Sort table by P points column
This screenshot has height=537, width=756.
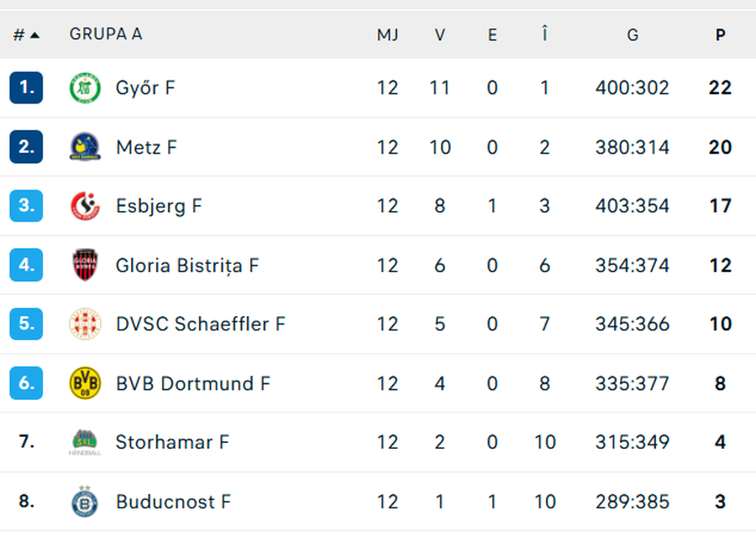[x=720, y=34]
